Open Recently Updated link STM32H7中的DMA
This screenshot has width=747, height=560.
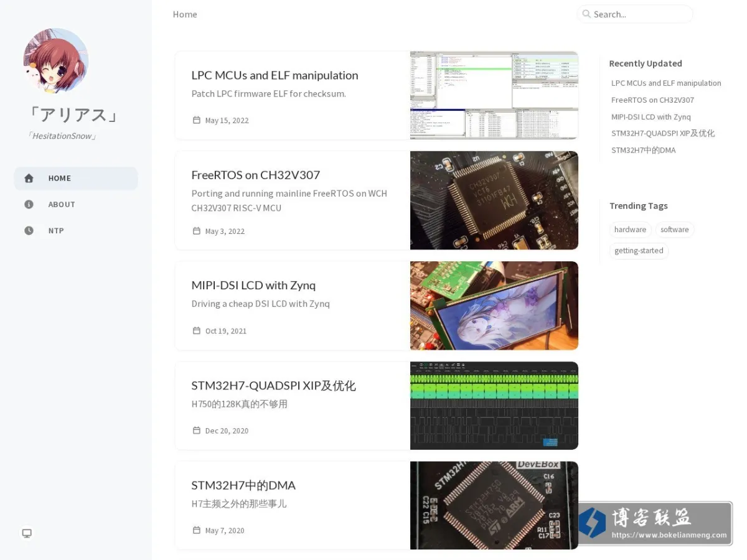click(643, 150)
